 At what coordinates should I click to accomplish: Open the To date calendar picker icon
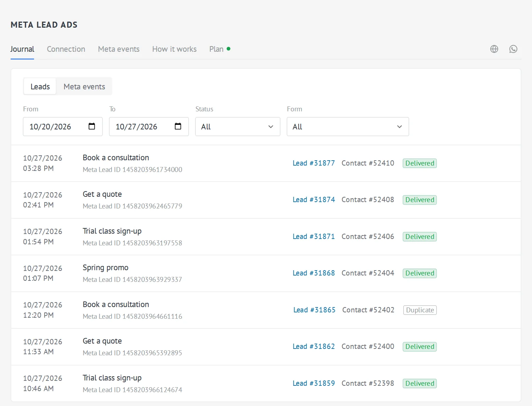(x=178, y=126)
